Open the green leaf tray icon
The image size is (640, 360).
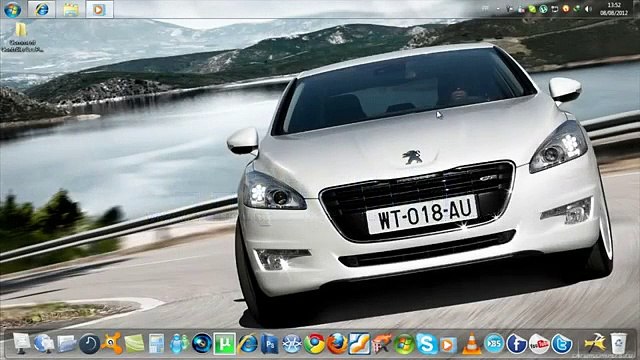tap(532, 9)
